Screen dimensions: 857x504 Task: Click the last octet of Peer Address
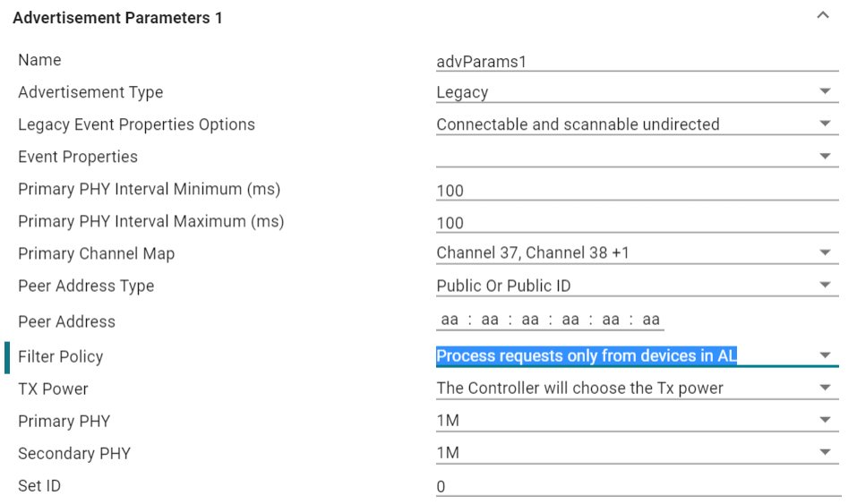click(651, 320)
